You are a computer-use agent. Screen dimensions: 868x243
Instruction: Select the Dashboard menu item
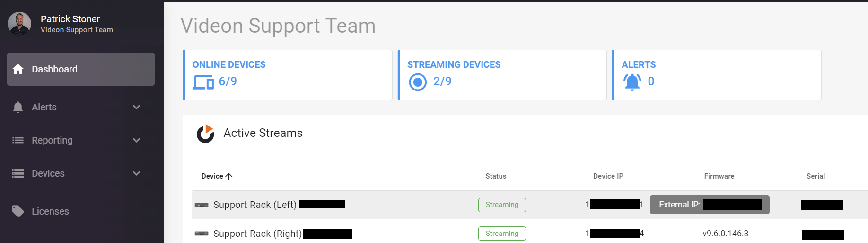click(x=81, y=69)
